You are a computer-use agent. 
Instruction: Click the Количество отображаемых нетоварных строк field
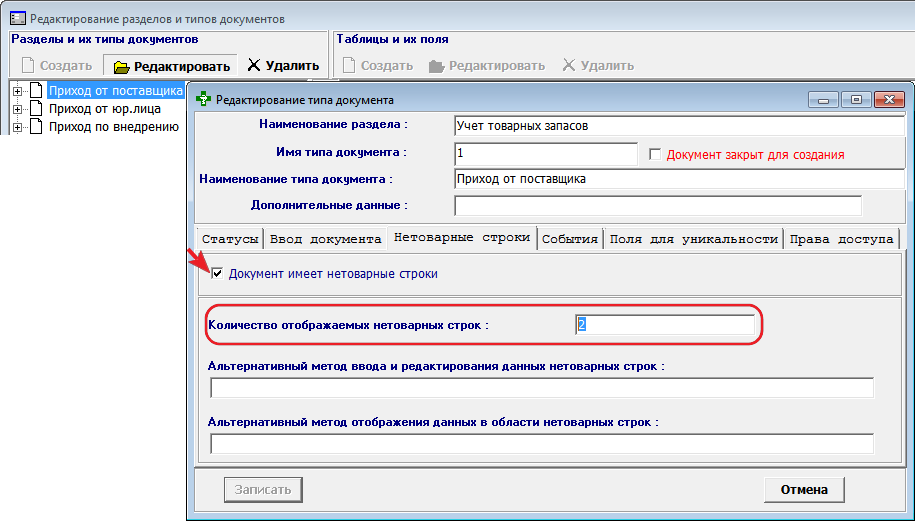(x=665, y=325)
